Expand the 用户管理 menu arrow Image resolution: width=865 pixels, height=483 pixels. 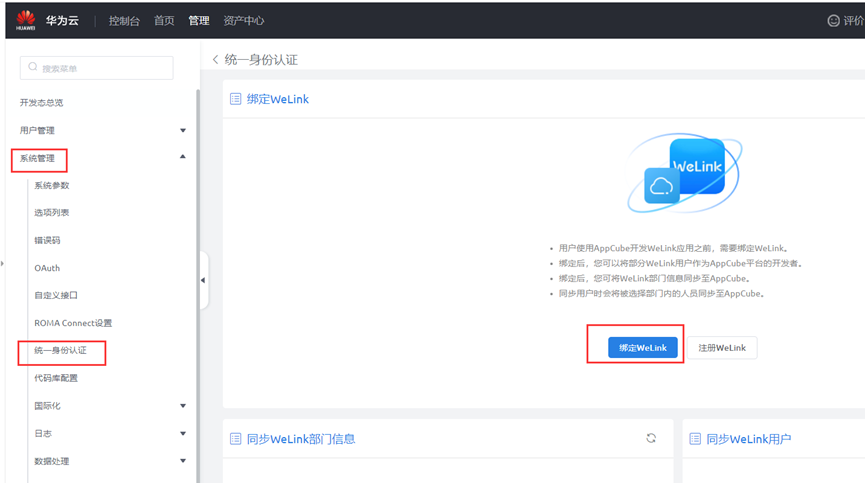coord(183,131)
